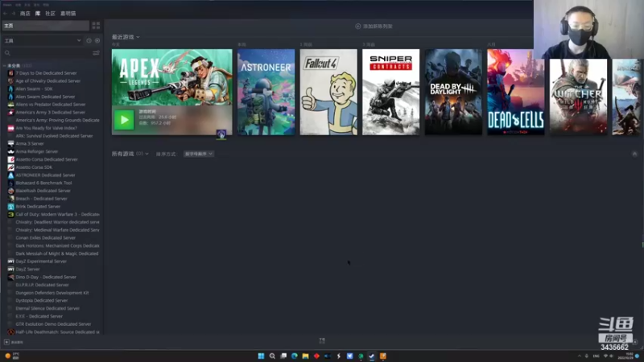The height and width of the screenshot is (362, 644).
Task: Click the back navigation arrow
Action: pos(6,14)
